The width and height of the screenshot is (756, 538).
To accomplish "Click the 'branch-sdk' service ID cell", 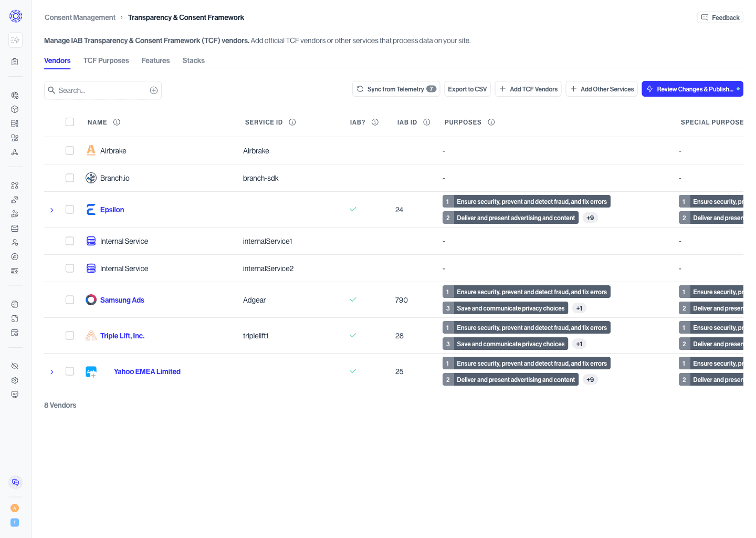I will [260, 178].
